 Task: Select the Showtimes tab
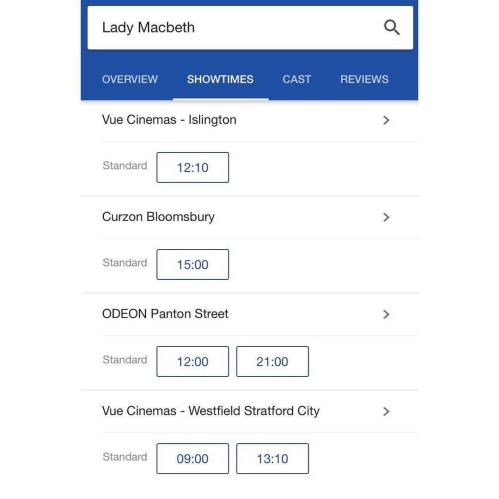tap(220, 79)
